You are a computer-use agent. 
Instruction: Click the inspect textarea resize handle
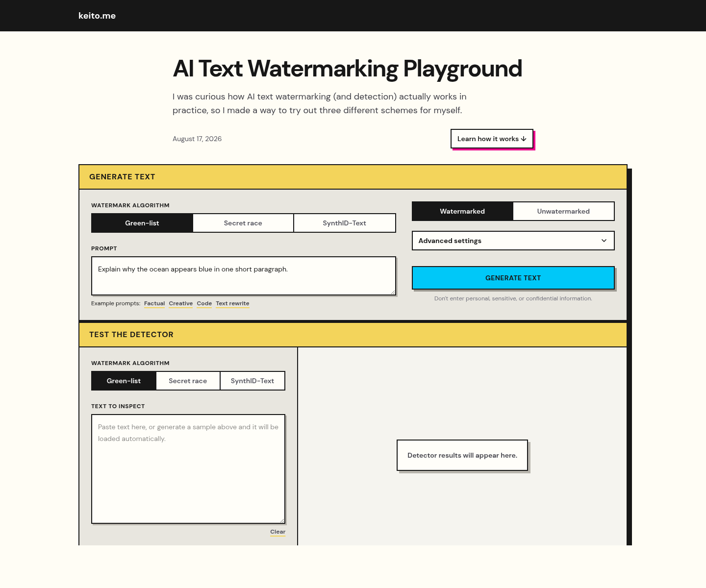(282, 520)
